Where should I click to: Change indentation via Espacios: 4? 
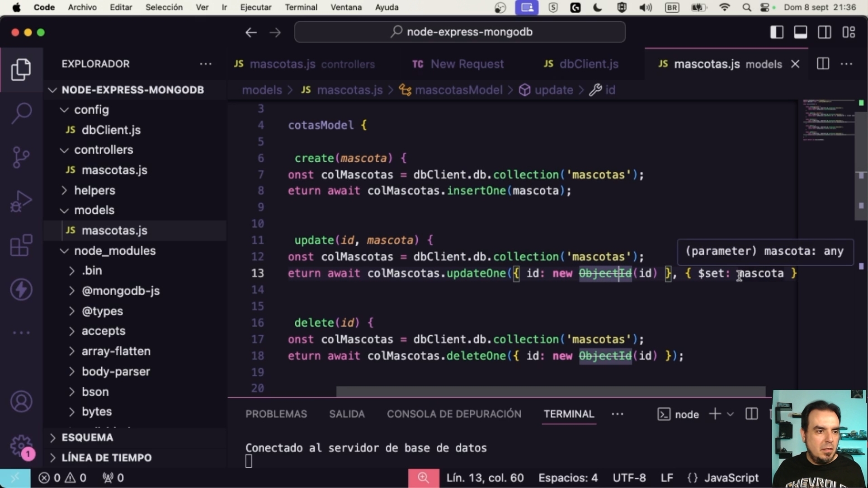click(x=568, y=478)
